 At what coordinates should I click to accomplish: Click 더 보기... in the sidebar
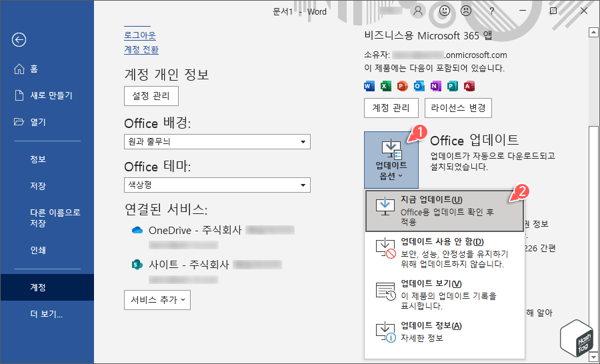pyautogui.click(x=47, y=314)
